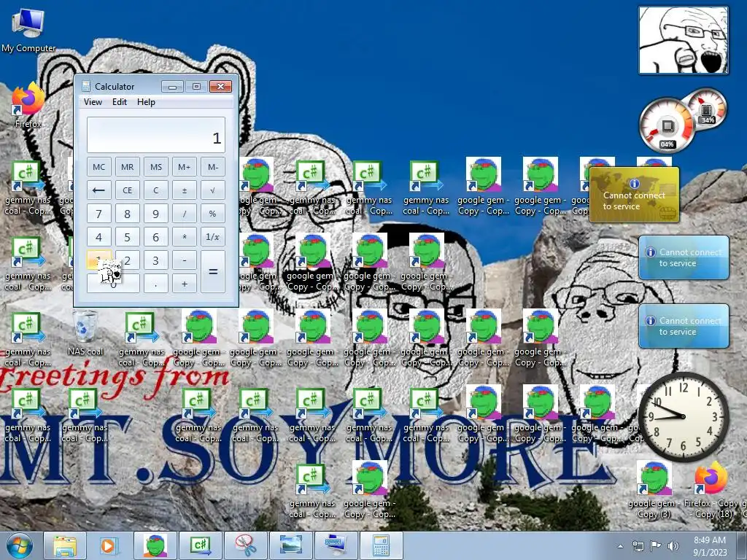
Task: Click the 8 key in Calculator
Action: pos(127,214)
